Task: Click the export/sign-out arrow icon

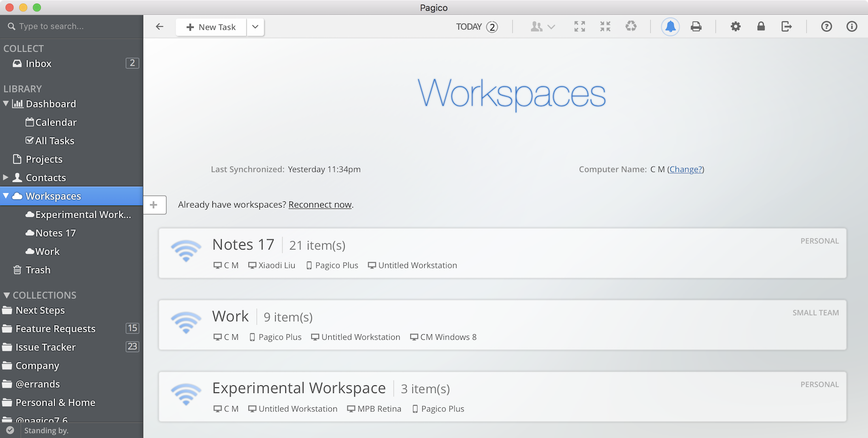Action: 786,27
